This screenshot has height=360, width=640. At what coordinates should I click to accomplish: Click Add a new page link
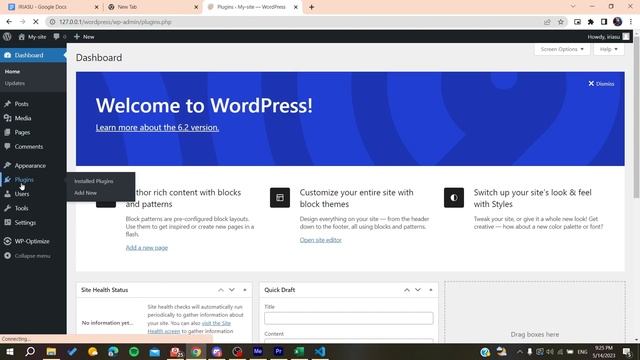[147, 248]
